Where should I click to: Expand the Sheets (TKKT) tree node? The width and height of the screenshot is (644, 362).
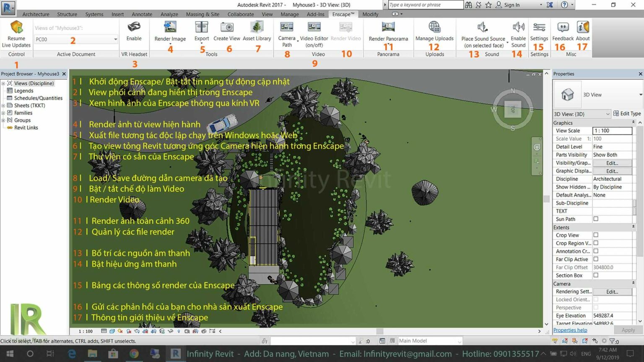point(4,105)
